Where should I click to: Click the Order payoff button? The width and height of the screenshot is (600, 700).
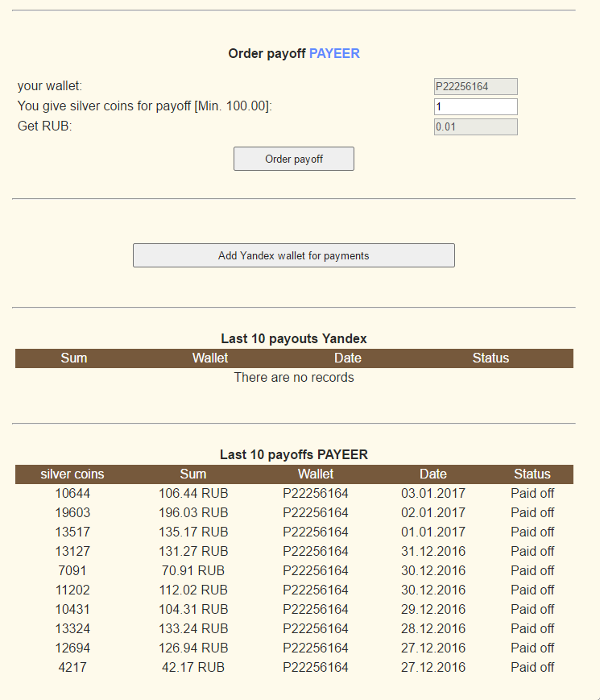[x=294, y=159]
